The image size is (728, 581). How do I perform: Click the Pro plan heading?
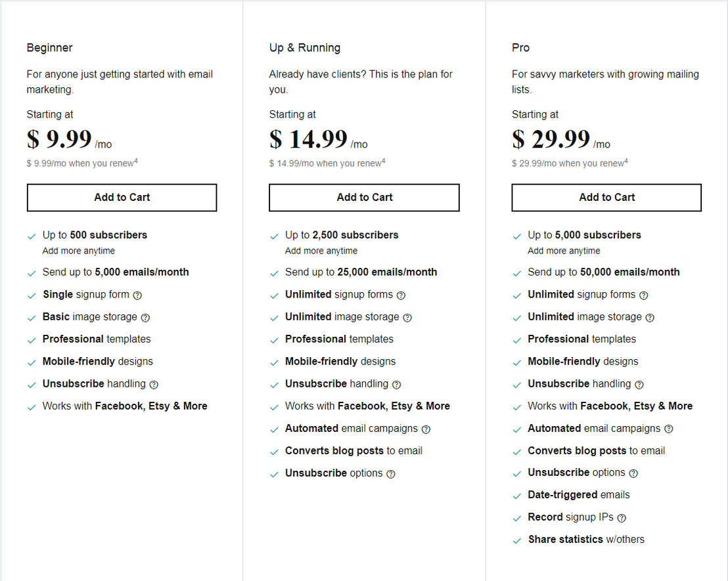(x=520, y=48)
